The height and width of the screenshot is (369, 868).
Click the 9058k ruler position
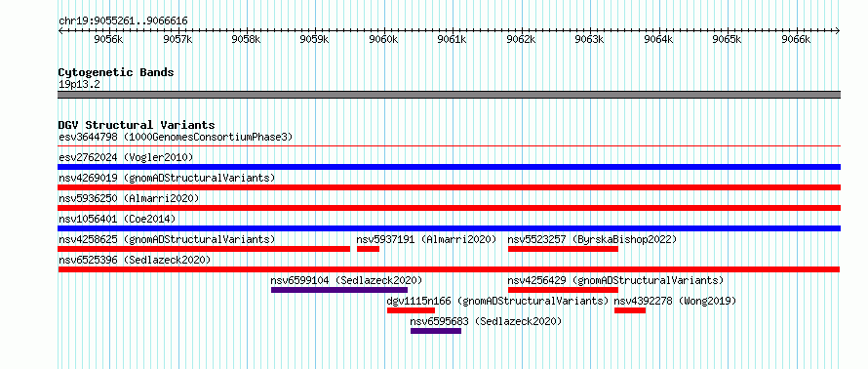coord(247,39)
